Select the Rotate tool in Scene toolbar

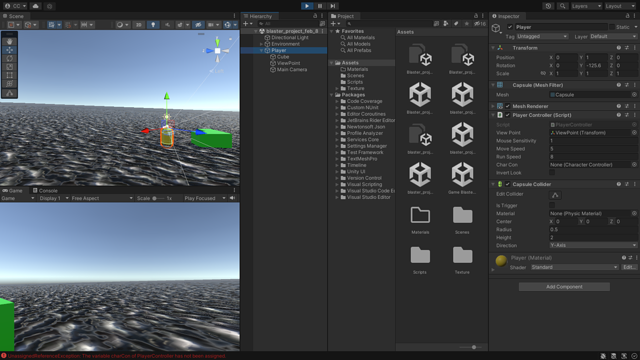pos(9,58)
